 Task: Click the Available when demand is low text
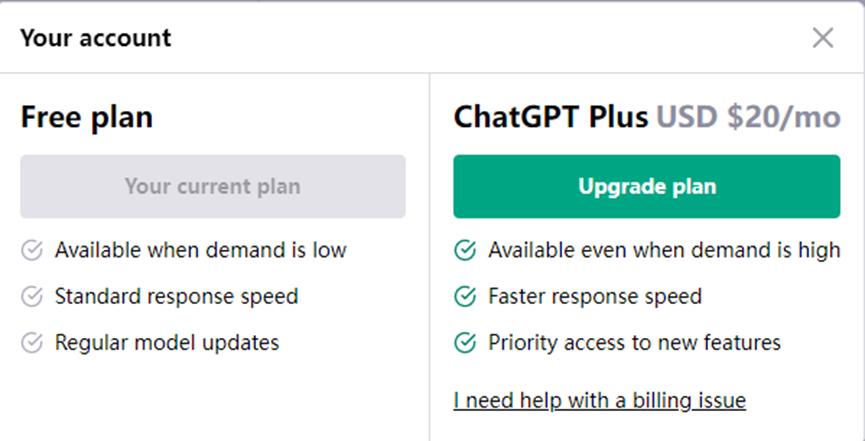click(200, 250)
